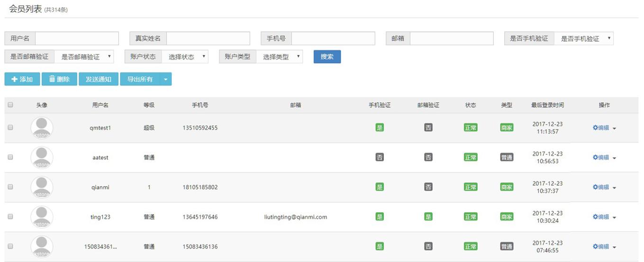644x262 pixels.
Task: Click 商家 type badge in ting123 row
Action: (507, 217)
